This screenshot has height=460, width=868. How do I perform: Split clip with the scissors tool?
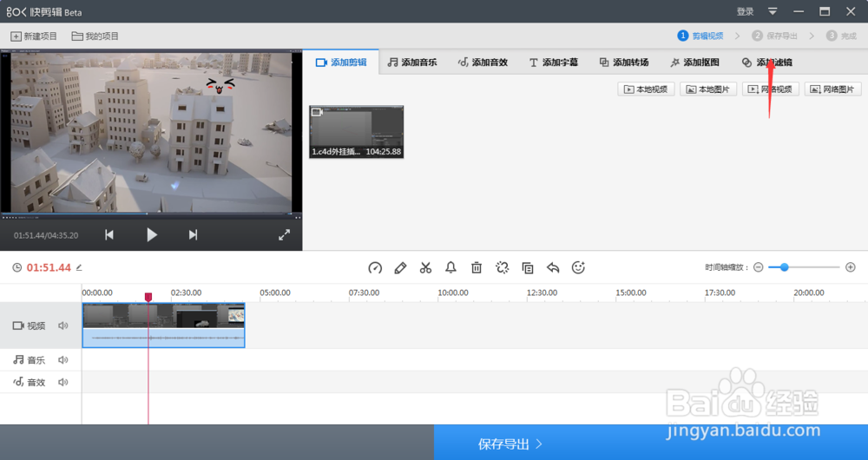tap(425, 268)
